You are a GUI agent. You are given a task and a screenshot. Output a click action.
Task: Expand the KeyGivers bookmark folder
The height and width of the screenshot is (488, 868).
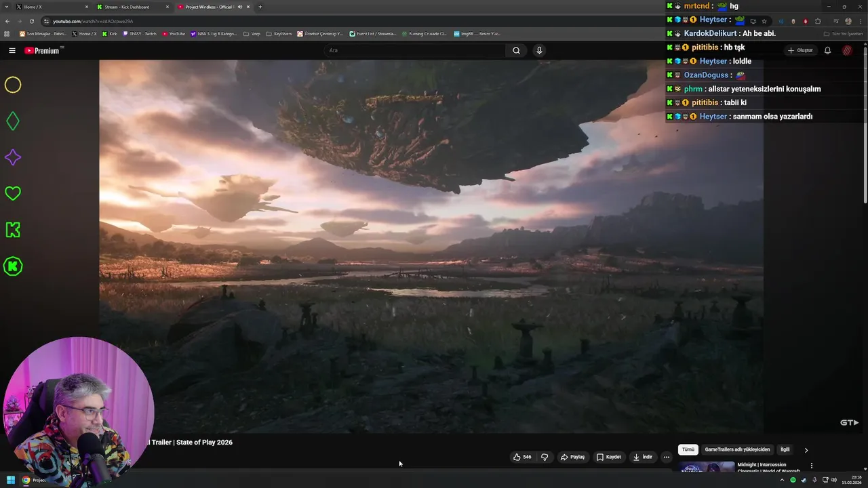279,33
